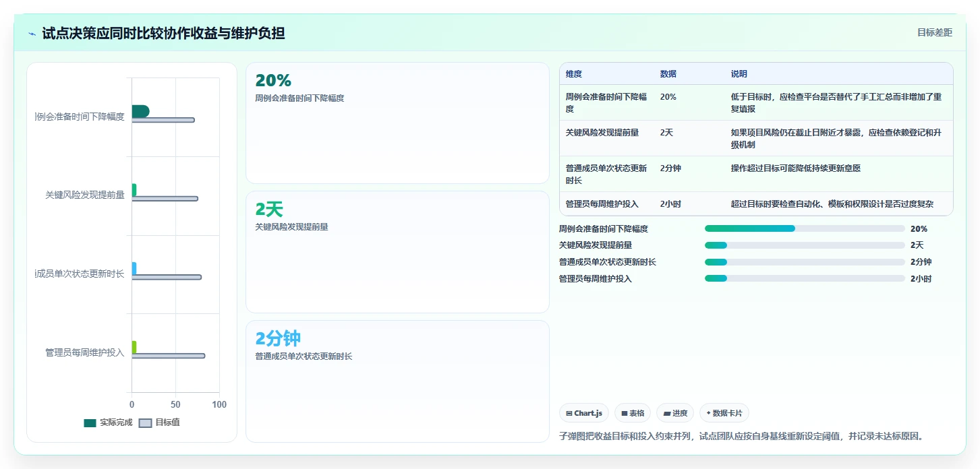Click the 关键风险发现提前量 cell in the table
This screenshot has width=980, height=469.
coord(602,132)
